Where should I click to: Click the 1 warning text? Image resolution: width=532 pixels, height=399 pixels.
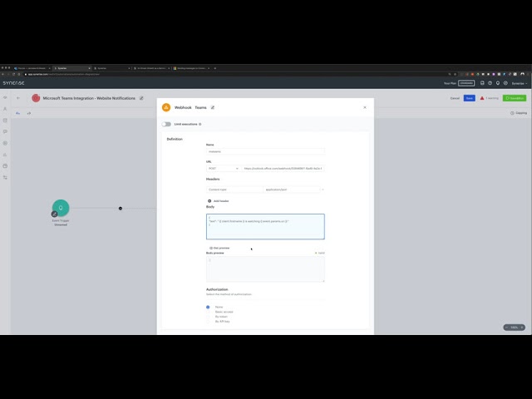[492, 98]
